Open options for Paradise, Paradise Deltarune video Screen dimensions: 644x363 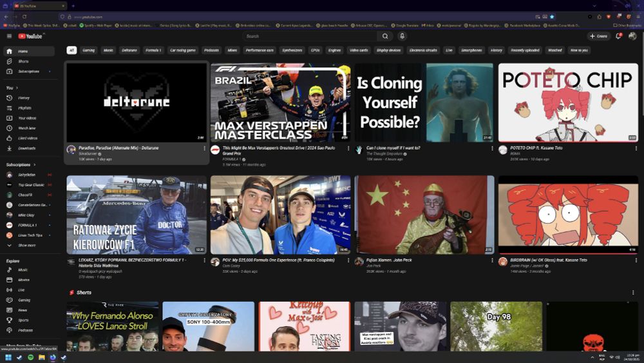[x=204, y=148]
